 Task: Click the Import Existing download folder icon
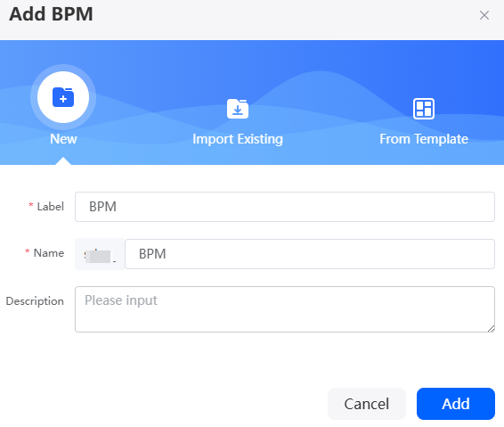click(x=238, y=109)
